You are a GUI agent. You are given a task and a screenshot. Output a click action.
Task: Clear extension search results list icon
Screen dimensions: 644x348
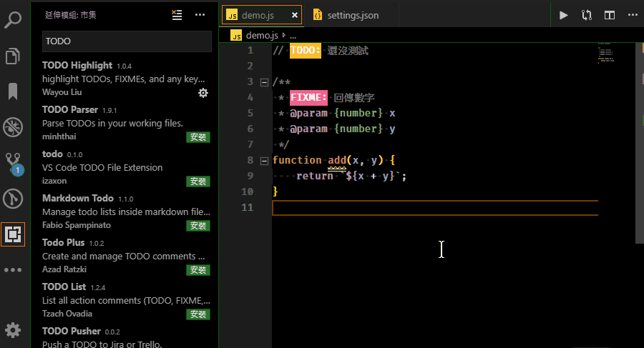[x=177, y=15]
